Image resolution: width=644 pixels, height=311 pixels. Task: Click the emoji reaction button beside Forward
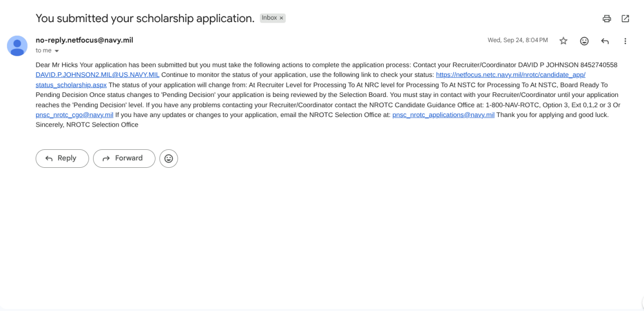(169, 158)
